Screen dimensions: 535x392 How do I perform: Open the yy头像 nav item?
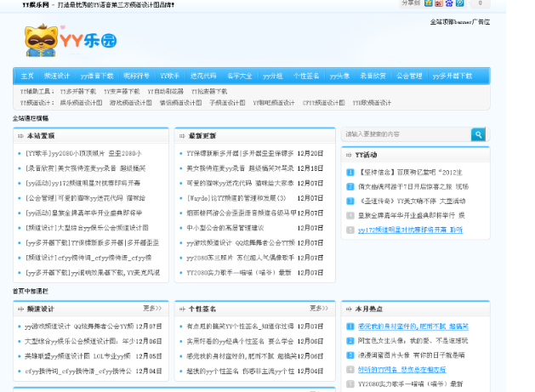tap(339, 76)
